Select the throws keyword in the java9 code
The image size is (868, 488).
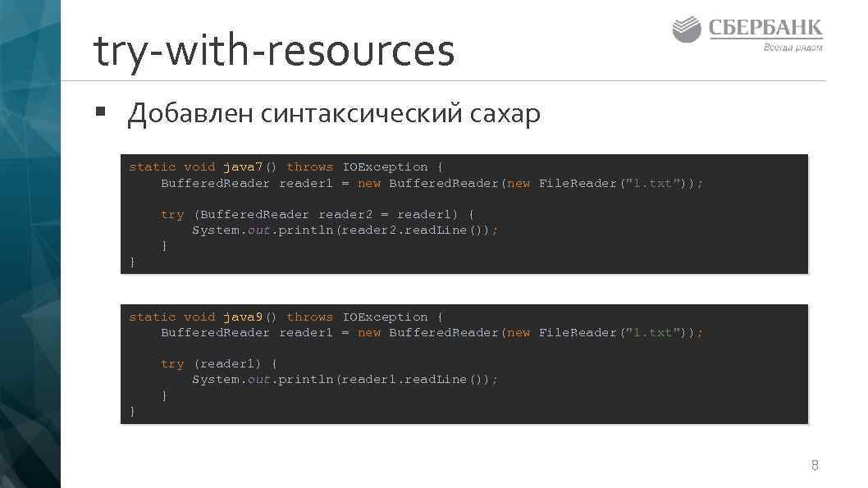pyautogui.click(x=309, y=317)
